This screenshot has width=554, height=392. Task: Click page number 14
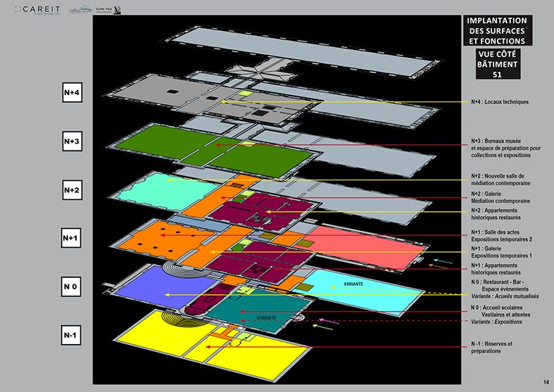[x=546, y=381]
